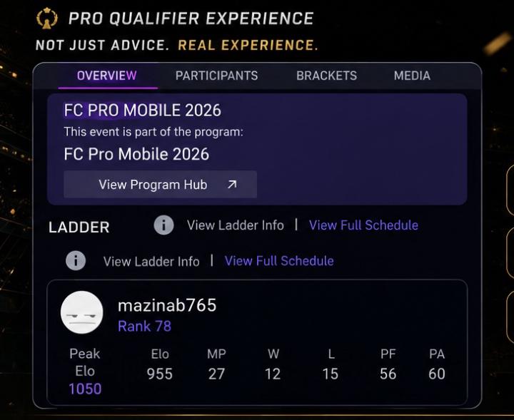514x420 pixels.
Task: Open mazinab765's profile avatar
Action: [x=82, y=312]
